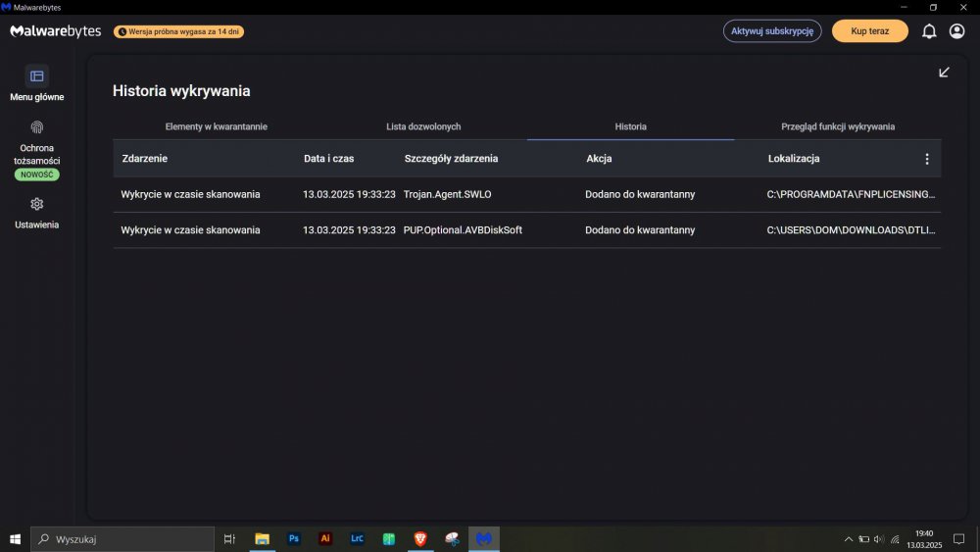Click the Aktywuj subskrypcję button
The width and height of the screenshot is (980, 552).
772,31
